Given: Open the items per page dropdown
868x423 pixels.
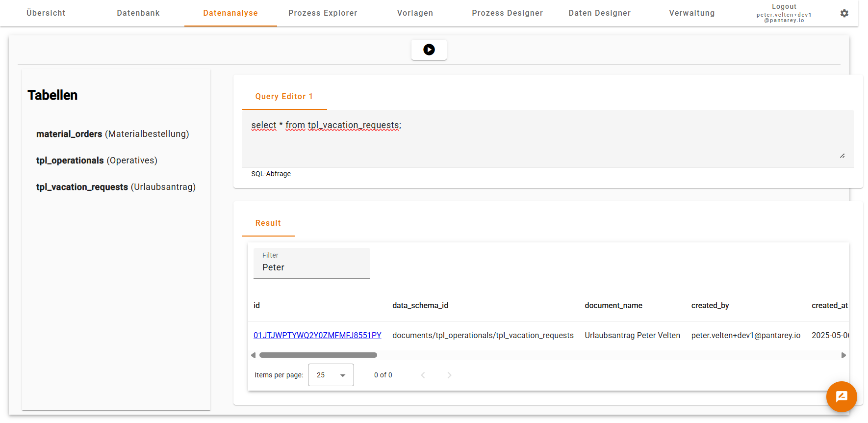Looking at the screenshot, I should pos(331,375).
